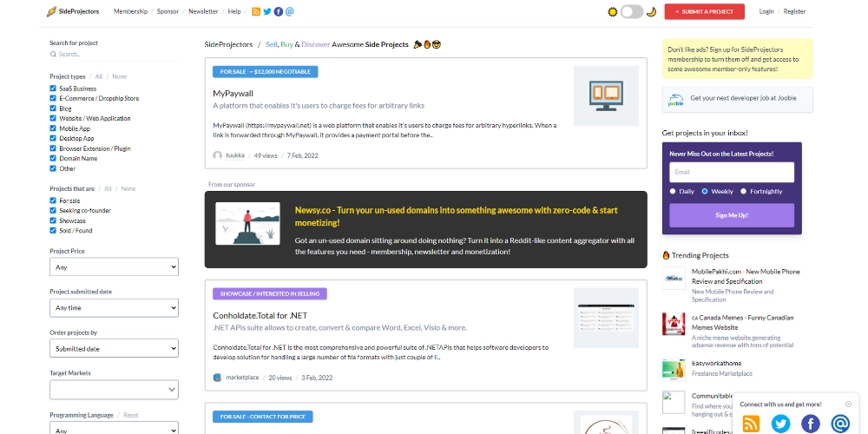Open the Conholdate.Total project thumbnail
This screenshot has height=434, width=868.
coord(606,318)
